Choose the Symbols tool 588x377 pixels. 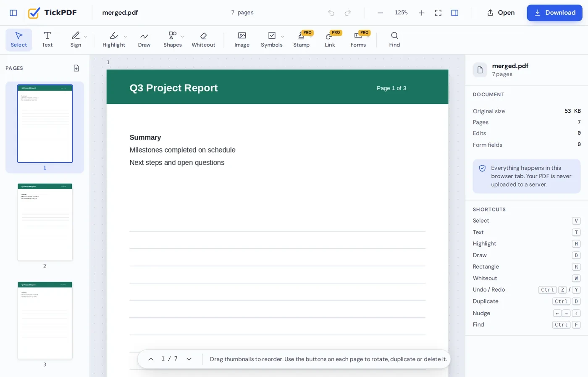coord(271,40)
